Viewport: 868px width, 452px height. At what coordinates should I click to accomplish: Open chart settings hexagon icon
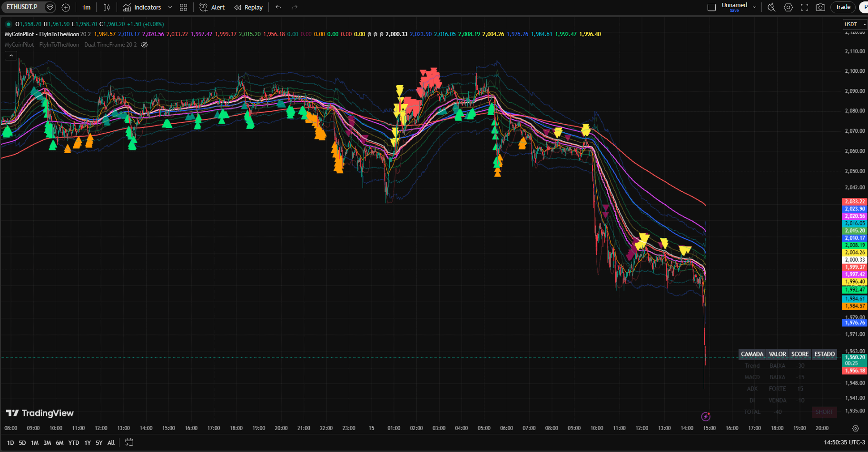pyautogui.click(x=788, y=8)
